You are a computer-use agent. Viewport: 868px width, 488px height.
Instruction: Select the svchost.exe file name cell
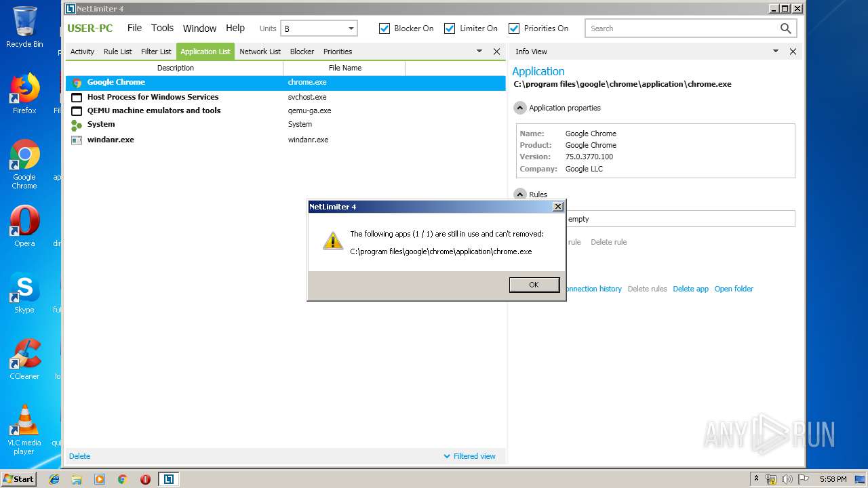click(x=307, y=97)
